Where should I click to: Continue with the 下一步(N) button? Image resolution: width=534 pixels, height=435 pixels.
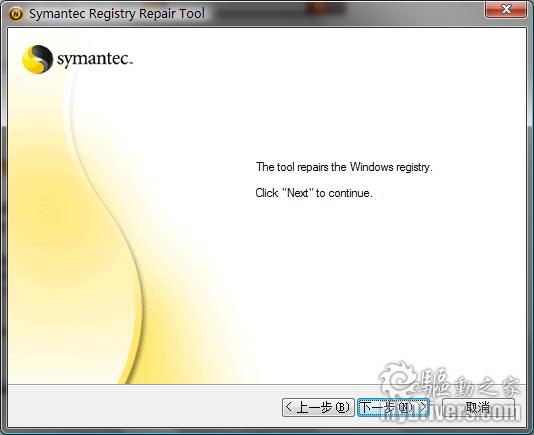(393, 407)
